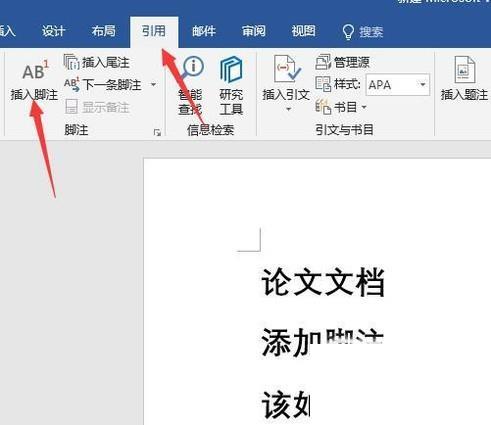The image size is (491, 425).
Task: Click the Insert Caption (插入题注) icon
Action: click(464, 70)
